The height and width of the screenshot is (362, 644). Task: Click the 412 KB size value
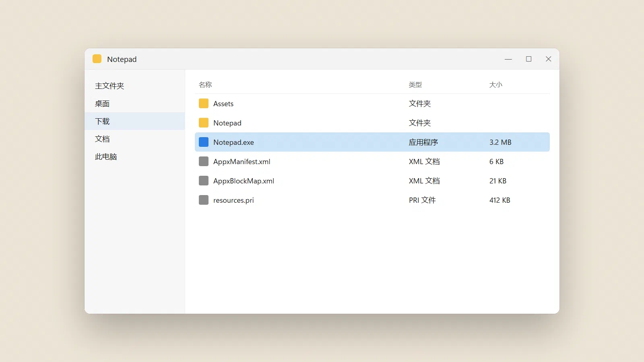pos(500,200)
